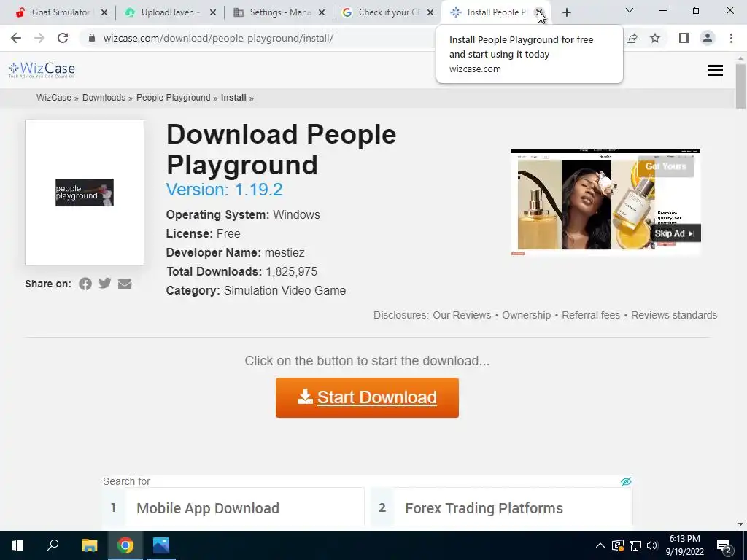Click the ad privacy eye icon
Screen dimensions: 747x560
click(x=626, y=481)
